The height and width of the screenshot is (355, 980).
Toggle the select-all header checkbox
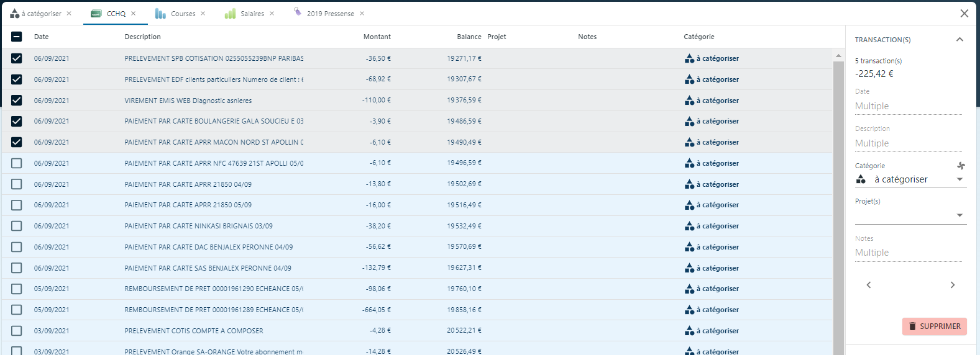point(17,37)
